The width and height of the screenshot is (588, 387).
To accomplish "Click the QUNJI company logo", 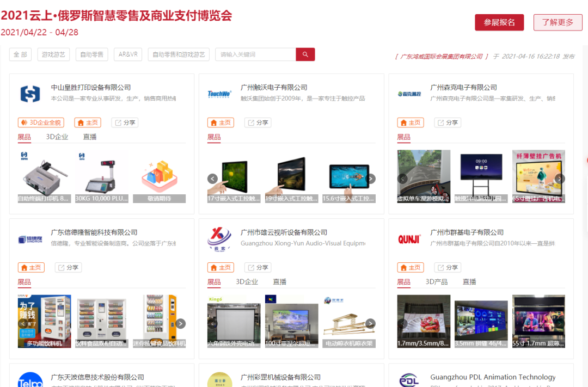I will [x=409, y=239].
